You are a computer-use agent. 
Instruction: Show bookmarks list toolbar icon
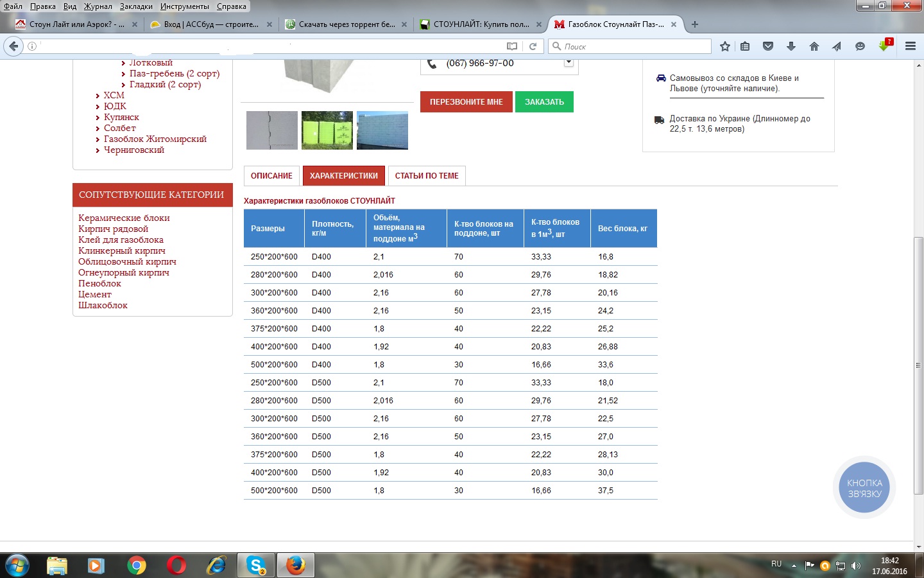tap(745, 46)
